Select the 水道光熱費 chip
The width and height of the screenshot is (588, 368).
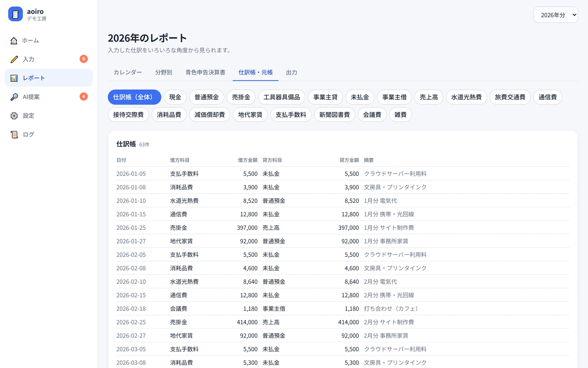[466, 97]
